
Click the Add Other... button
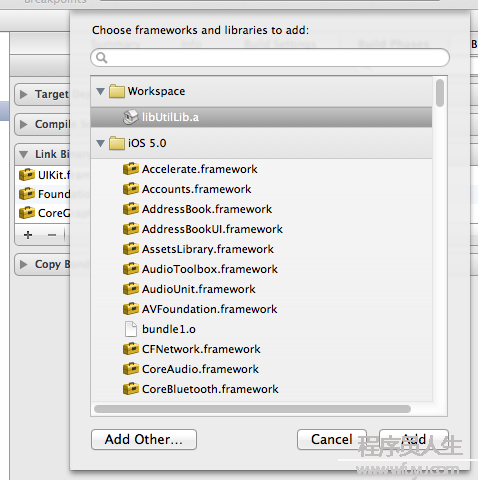(x=144, y=439)
